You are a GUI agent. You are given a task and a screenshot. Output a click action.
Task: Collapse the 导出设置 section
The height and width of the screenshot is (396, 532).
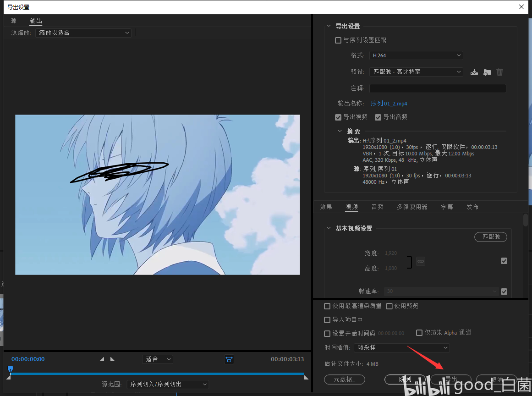pyautogui.click(x=329, y=26)
